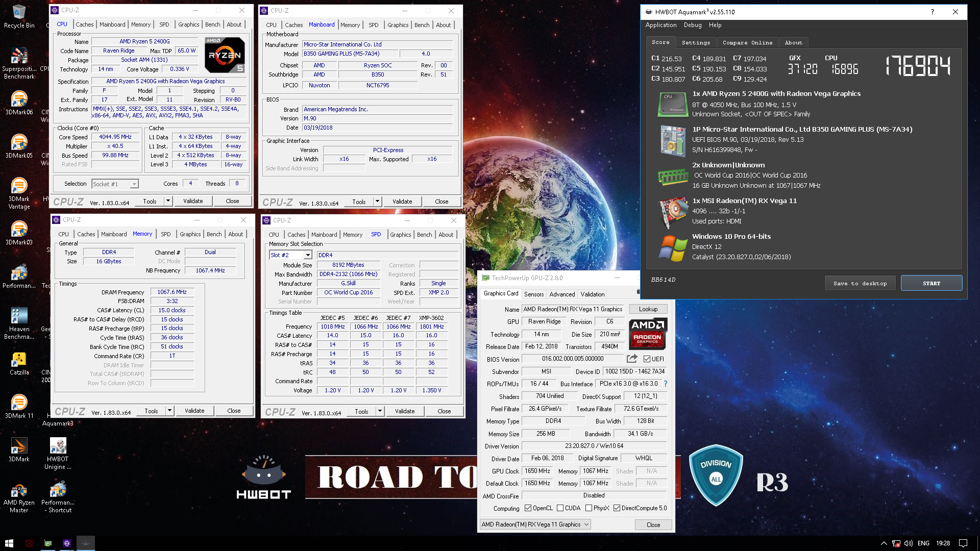Switch to Settings tab in Aquamark
Image resolution: width=980 pixels, height=551 pixels.
click(696, 42)
